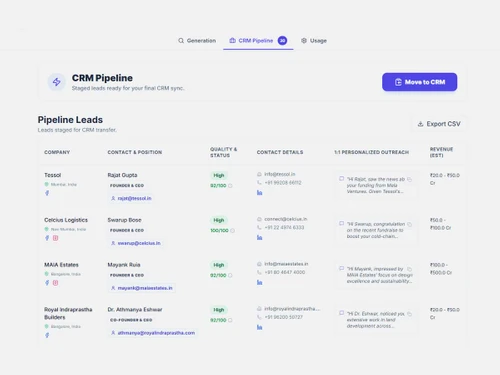This screenshot has height=375, width=500.
Task: Click phone number +91 80 4647 4000
Action: pyautogui.click(x=285, y=272)
